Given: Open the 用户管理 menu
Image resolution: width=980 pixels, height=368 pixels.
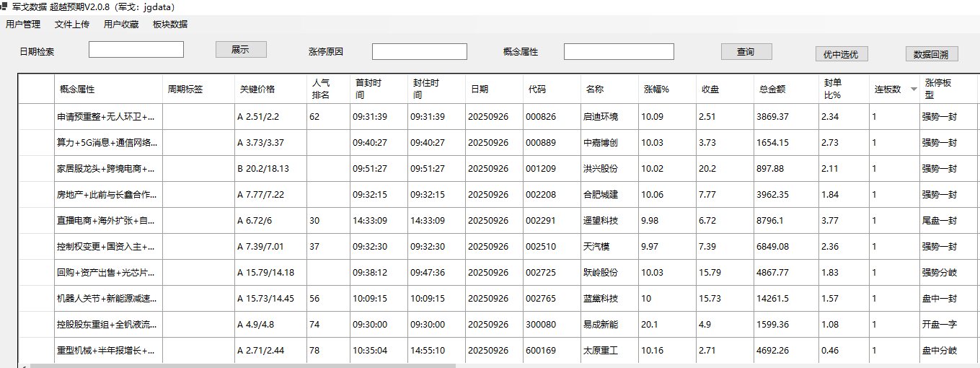Looking at the screenshot, I should [23, 25].
